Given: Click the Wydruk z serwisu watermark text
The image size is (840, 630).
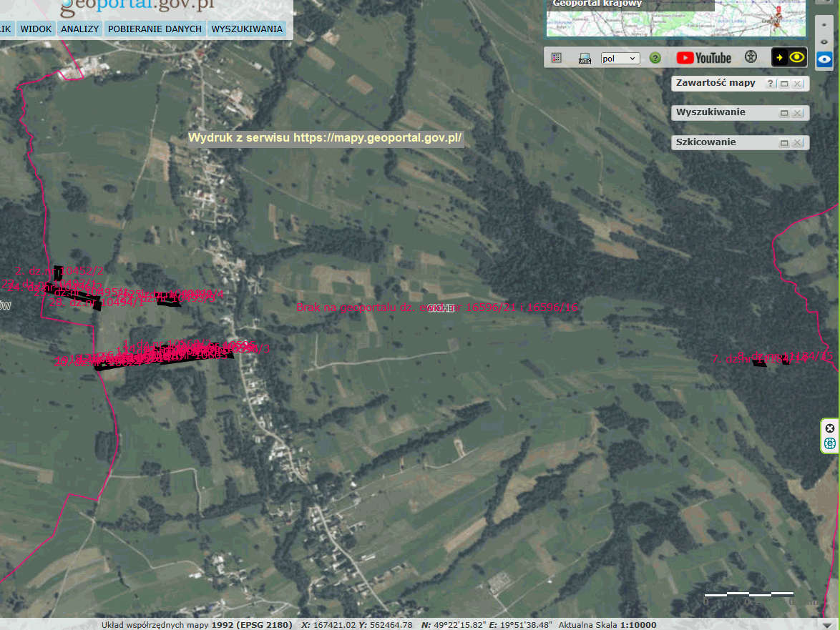Looking at the screenshot, I should pos(325,137).
